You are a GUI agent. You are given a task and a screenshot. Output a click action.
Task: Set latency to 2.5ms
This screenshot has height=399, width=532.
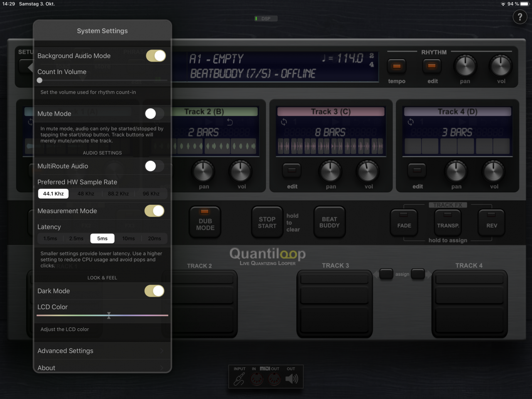[76, 238]
